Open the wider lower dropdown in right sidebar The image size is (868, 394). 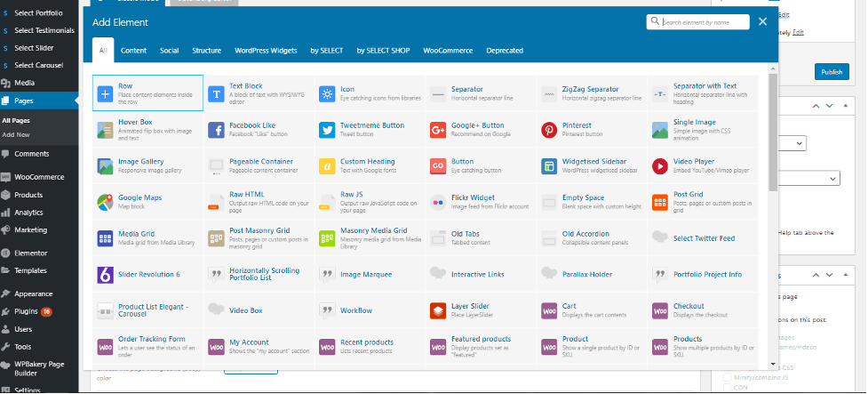point(808,178)
